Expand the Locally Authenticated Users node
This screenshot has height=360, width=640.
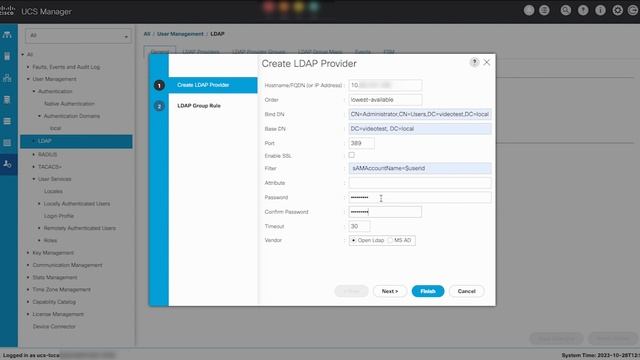pos(40,203)
